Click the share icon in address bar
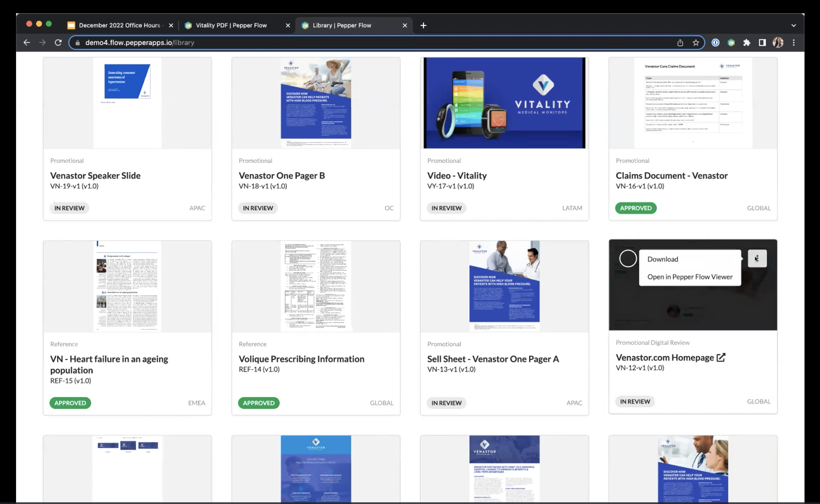Image resolution: width=820 pixels, height=504 pixels. click(x=680, y=43)
